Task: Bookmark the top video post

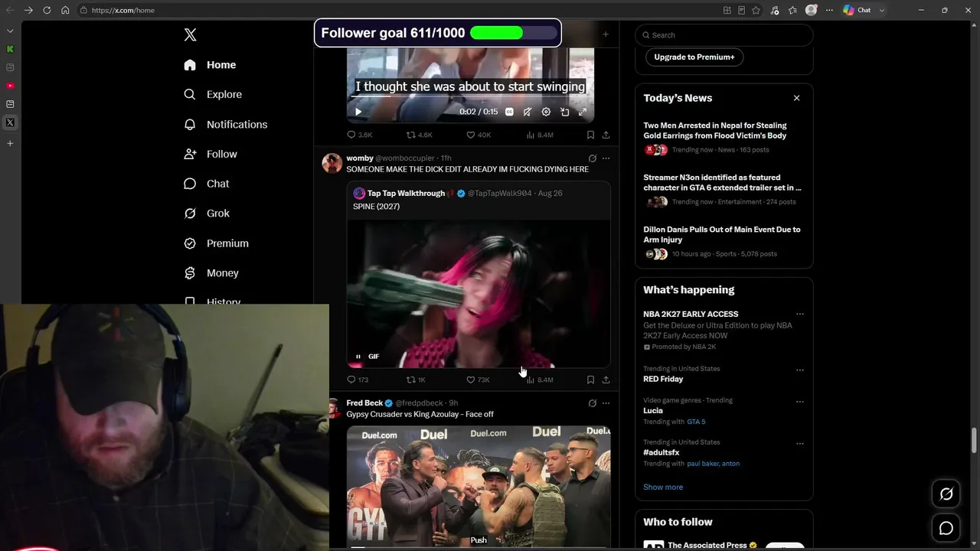Action: coord(590,135)
